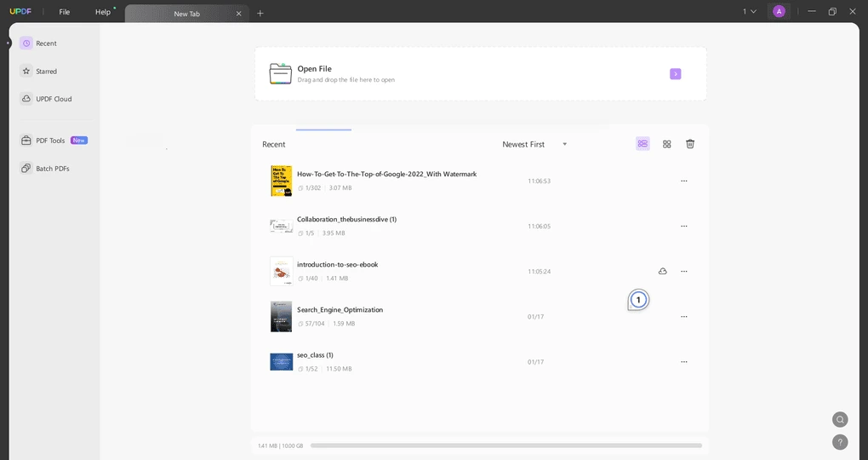Expand the Newest First sort dropdown
This screenshot has height=460, width=868.
[534, 145]
